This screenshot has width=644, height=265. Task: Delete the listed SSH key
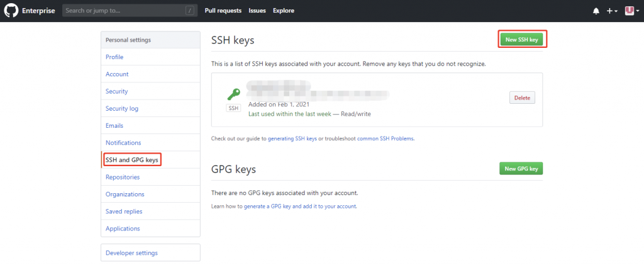[x=522, y=98]
